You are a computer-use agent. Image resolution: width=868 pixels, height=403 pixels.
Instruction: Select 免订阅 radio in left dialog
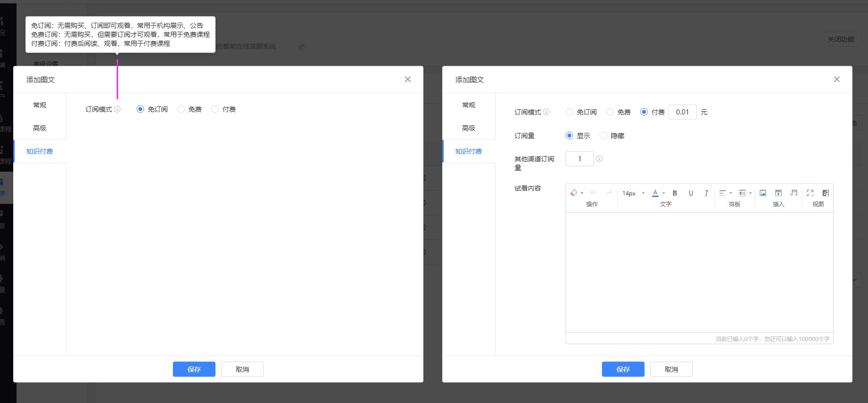[x=140, y=109]
